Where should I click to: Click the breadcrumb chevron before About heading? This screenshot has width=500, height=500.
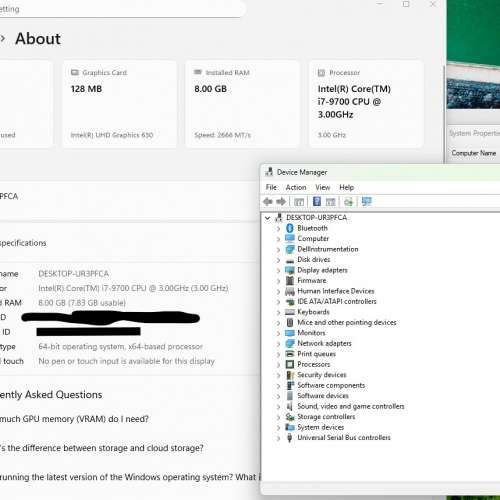click(x=3, y=38)
